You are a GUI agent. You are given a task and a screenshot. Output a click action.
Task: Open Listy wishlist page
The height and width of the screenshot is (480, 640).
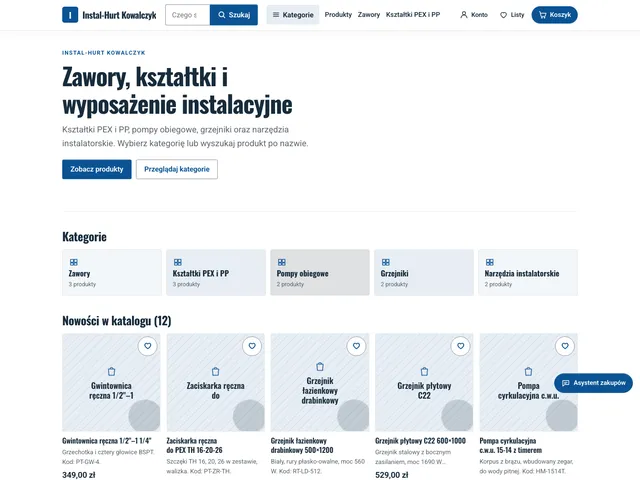tap(512, 15)
